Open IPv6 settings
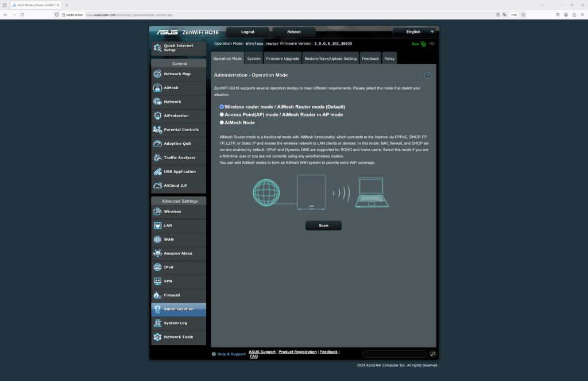The height and width of the screenshot is (381, 588). tap(179, 267)
